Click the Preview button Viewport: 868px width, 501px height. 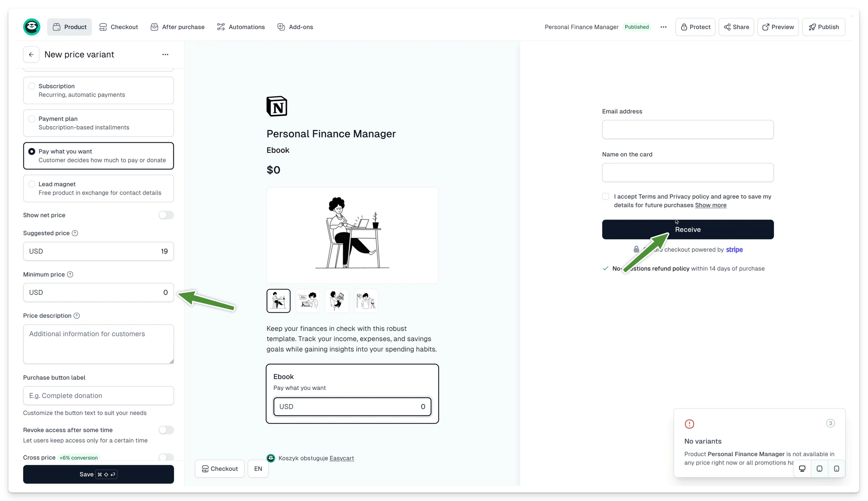click(778, 27)
